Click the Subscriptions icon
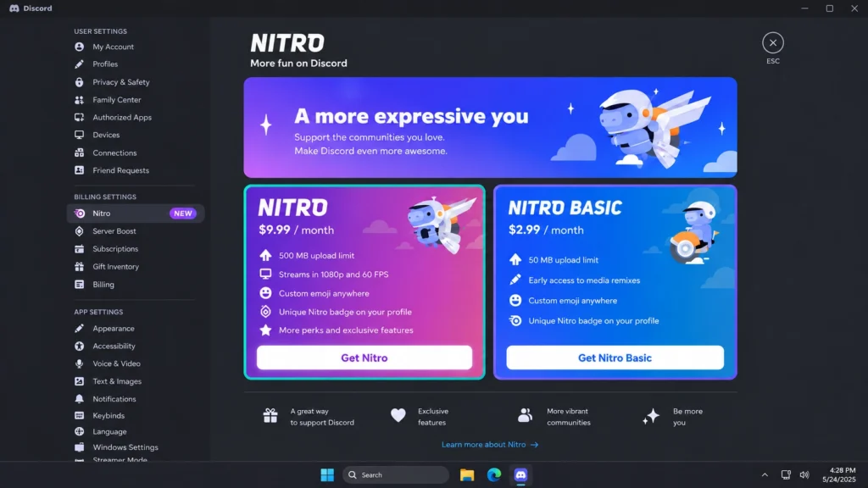The width and height of the screenshot is (868, 488). (79, 249)
